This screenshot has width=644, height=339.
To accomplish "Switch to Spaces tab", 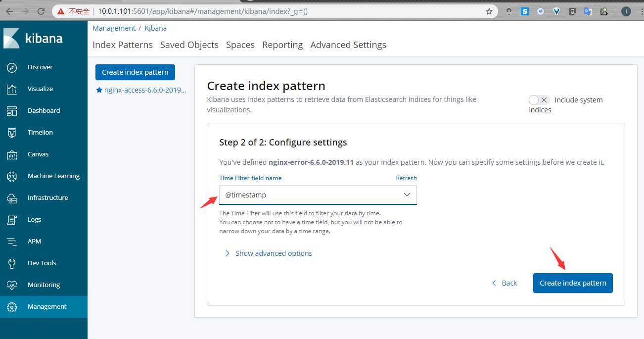I will coord(240,45).
